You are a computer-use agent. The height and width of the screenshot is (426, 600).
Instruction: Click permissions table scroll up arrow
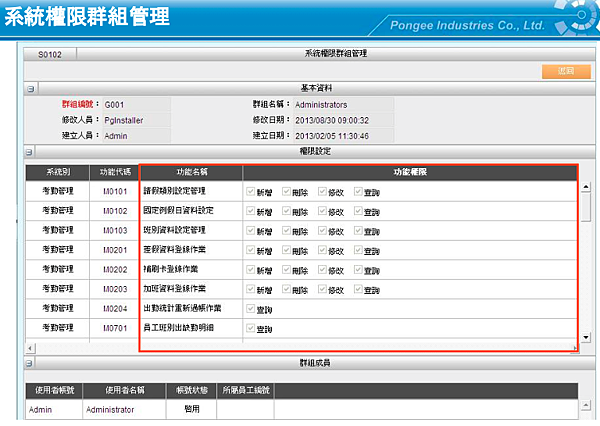pyautogui.click(x=586, y=187)
